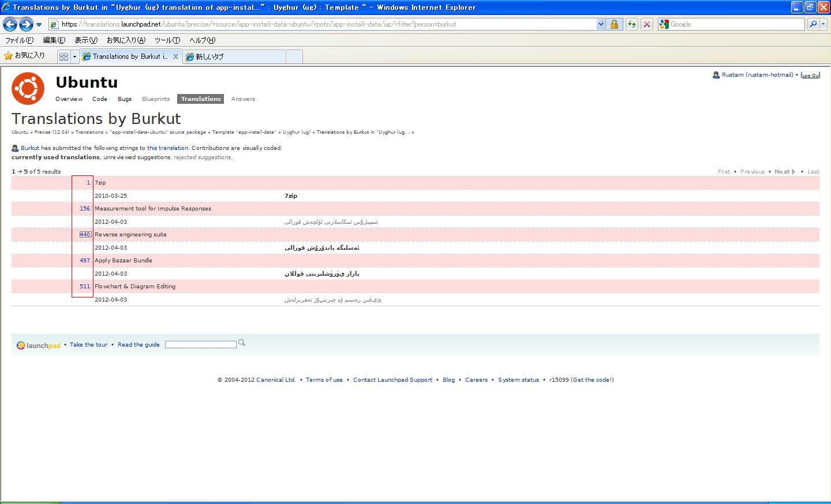The width and height of the screenshot is (831, 504).
Task: Click the Burkut contributor link
Action: point(30,148)
